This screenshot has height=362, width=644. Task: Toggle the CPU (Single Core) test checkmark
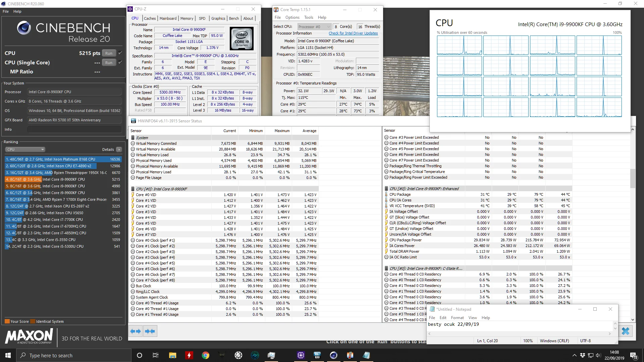(120, 62)
